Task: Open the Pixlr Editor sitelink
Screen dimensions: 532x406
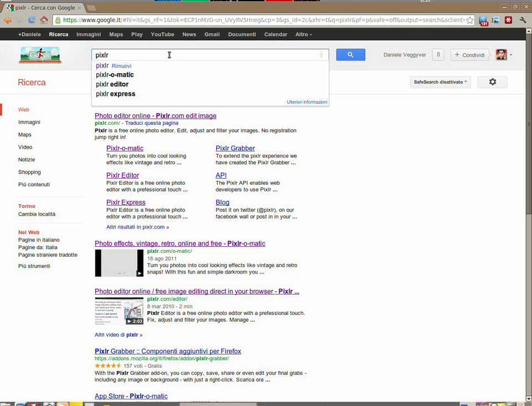Action: (122, 175)
